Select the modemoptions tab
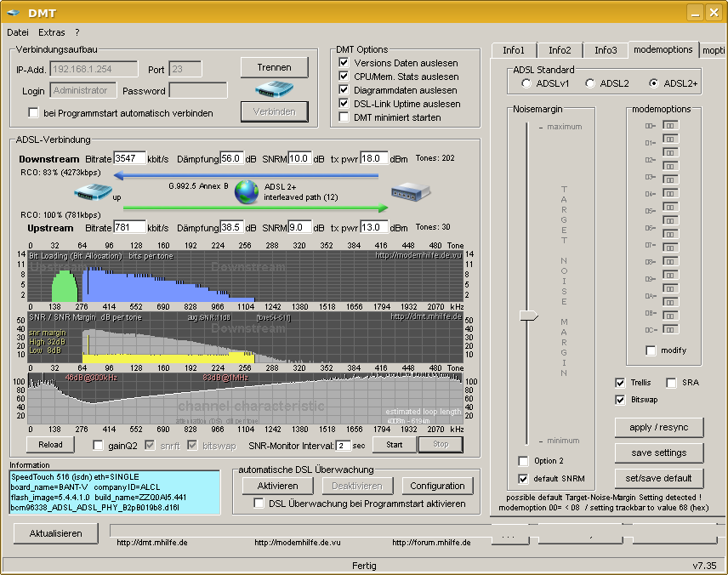 pos(663,49)
